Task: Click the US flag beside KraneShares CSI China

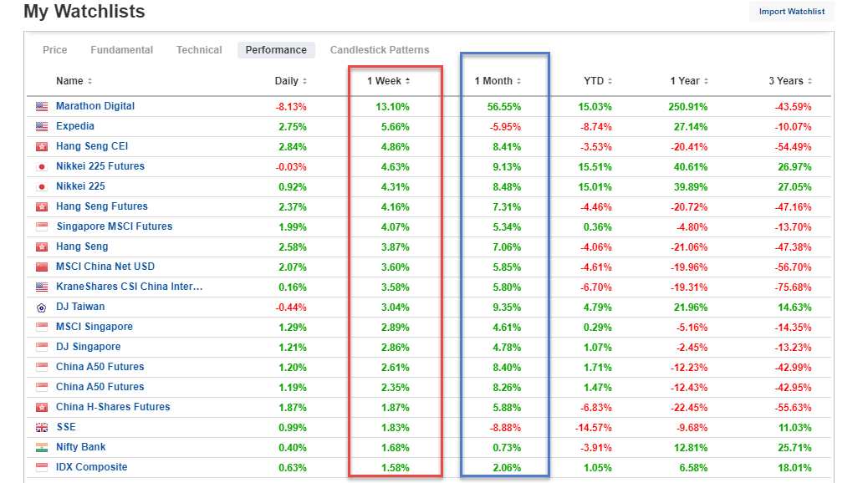Action: pos(42,287)
